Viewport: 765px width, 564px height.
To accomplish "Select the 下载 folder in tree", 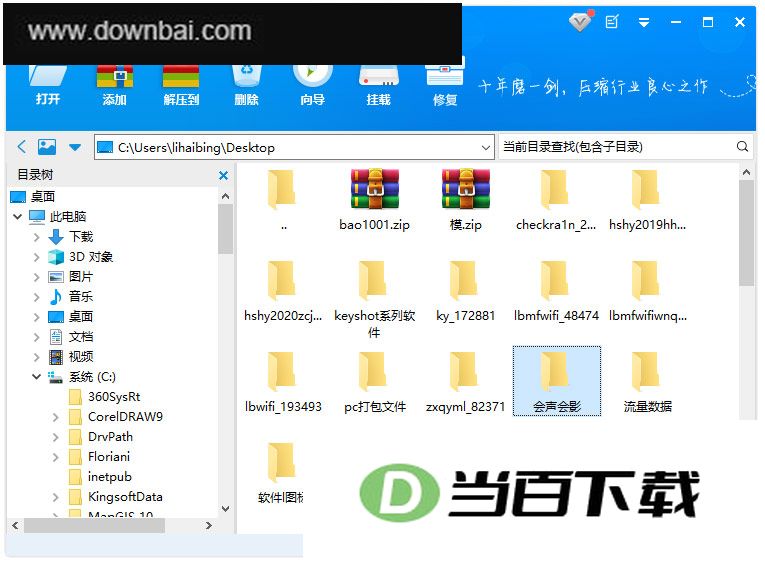I will 71,237.
